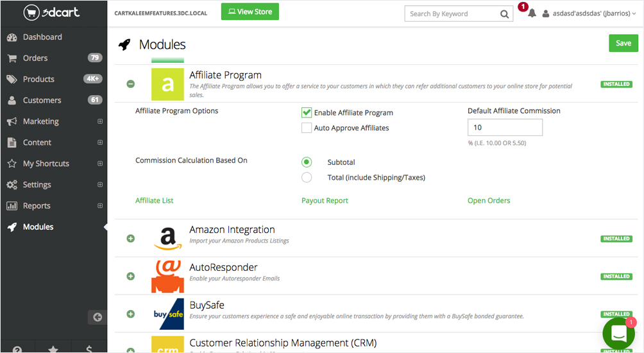Viewport: 644px width, 353px height.
Task: Click the green Save button
Action: [623, 43]
